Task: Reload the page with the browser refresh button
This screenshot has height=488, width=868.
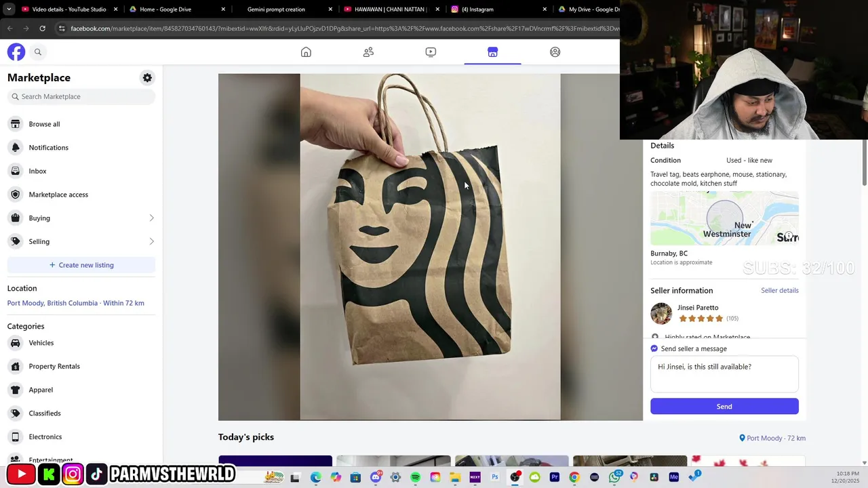Action: point(42,28)
